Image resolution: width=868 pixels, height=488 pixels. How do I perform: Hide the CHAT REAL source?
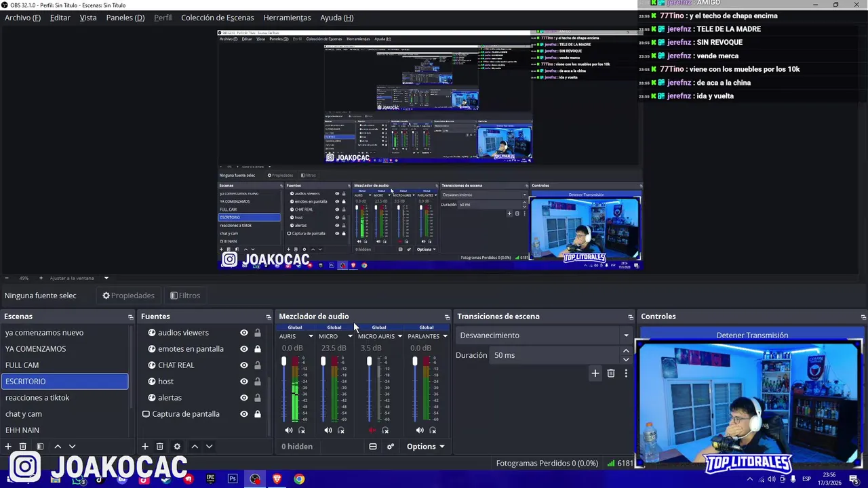click(x=244, y=365)
